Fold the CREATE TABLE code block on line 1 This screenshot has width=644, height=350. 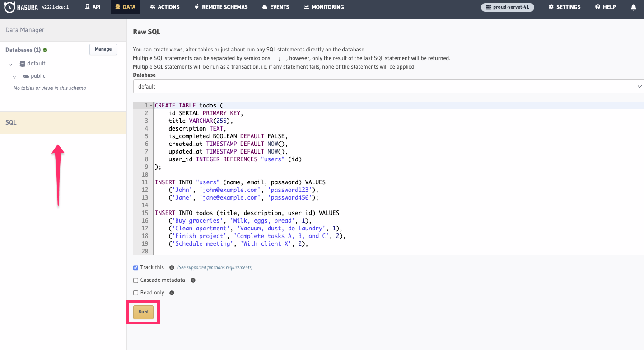pos(150,105)
